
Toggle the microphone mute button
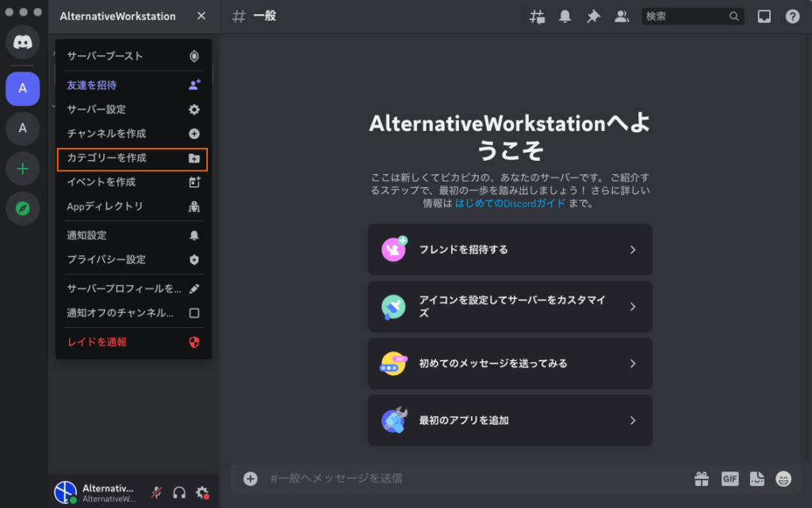pos(157,492)
